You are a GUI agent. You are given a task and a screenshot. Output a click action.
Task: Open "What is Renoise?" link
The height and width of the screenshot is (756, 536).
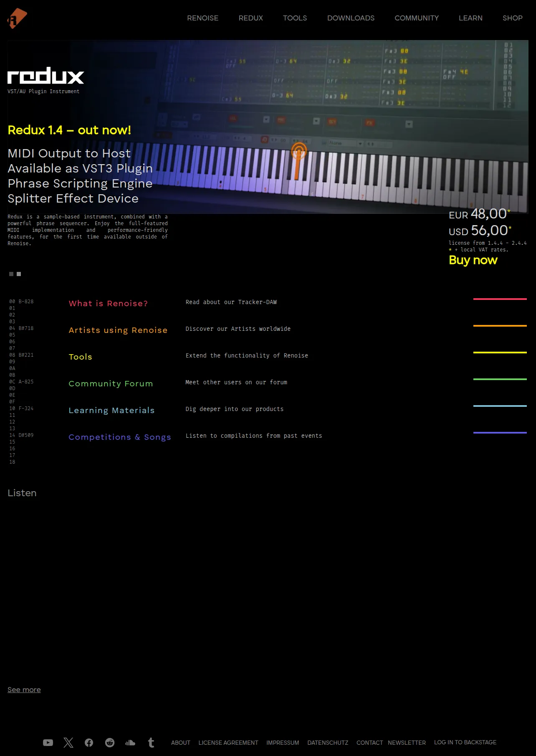(109, 304)
